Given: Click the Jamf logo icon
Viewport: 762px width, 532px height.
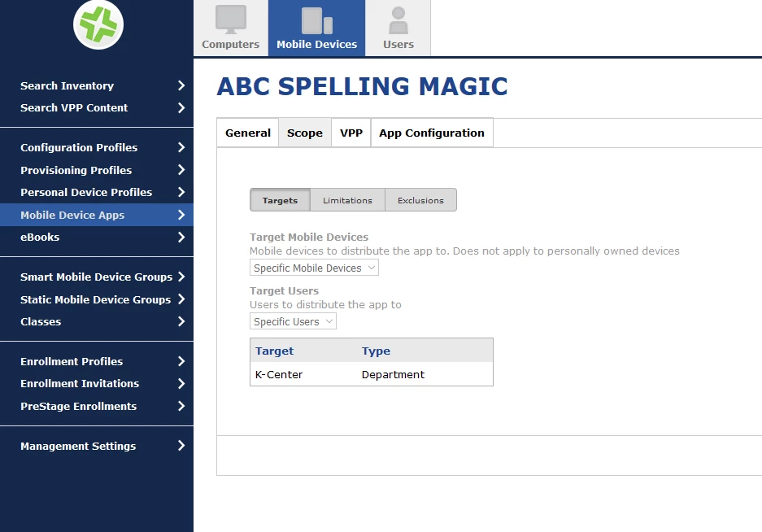Looking at the screenshot, I should point(98,24).
